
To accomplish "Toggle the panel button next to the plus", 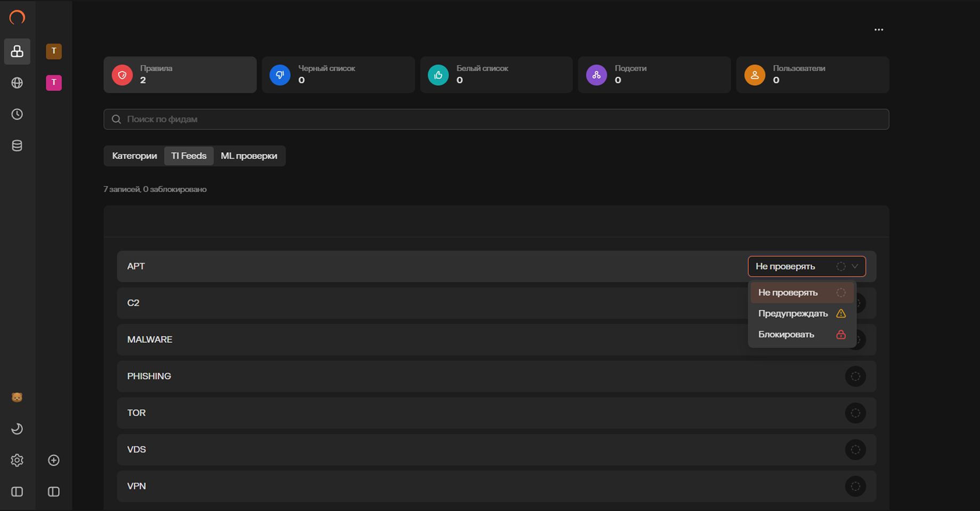I will click(53, 491).
